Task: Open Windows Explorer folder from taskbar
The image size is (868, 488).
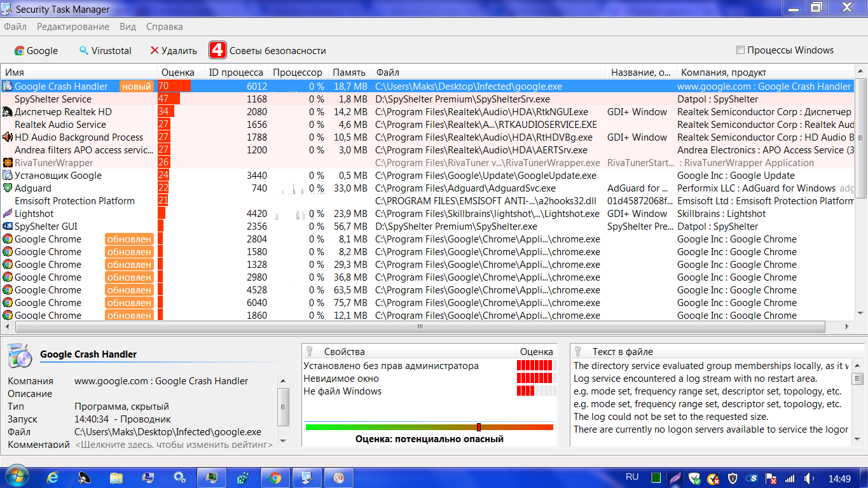Action: tap(116, 477)
